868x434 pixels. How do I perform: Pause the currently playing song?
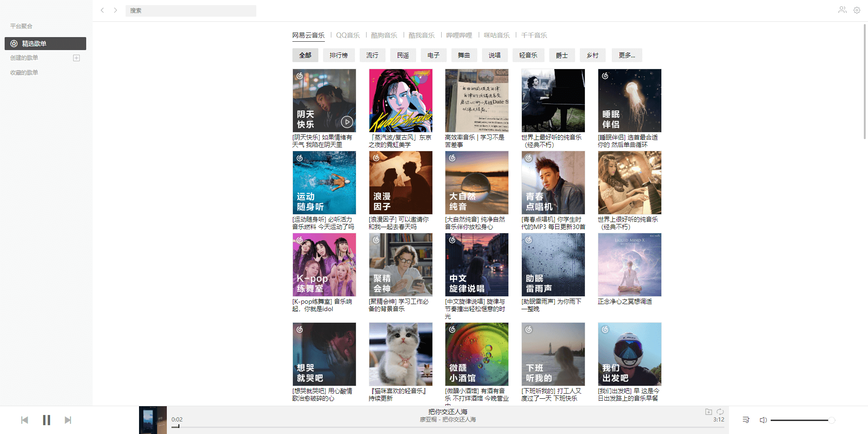tap(46, 420)
